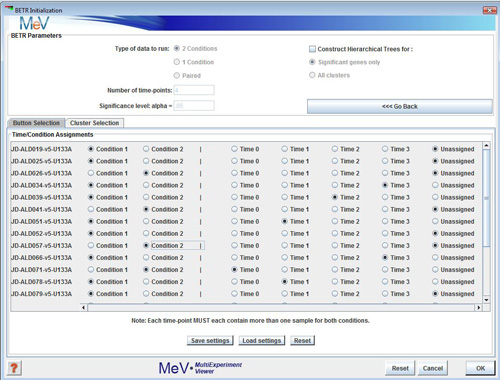Click the Load settings button

[262, 340]
